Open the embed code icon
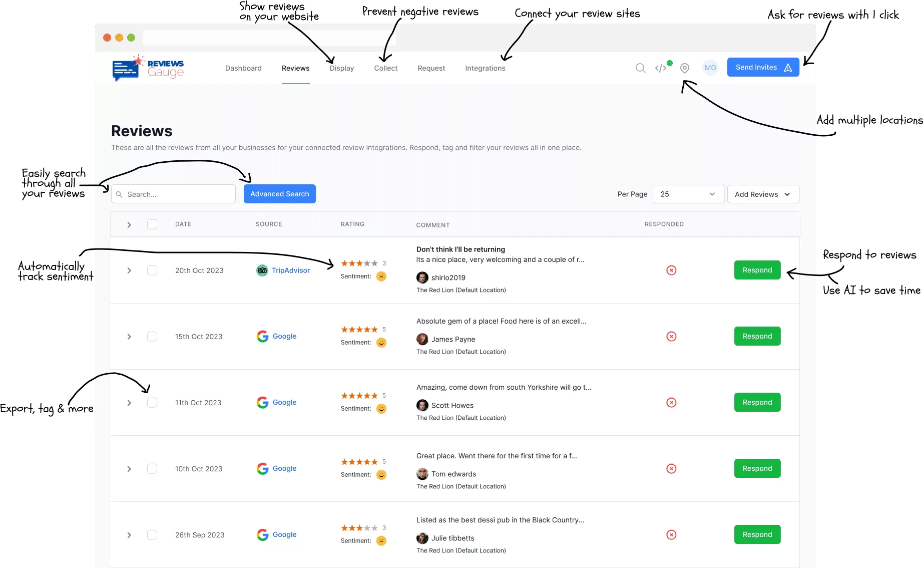The height and width of the screenshot is (568, 924). (x=661, y=68)
